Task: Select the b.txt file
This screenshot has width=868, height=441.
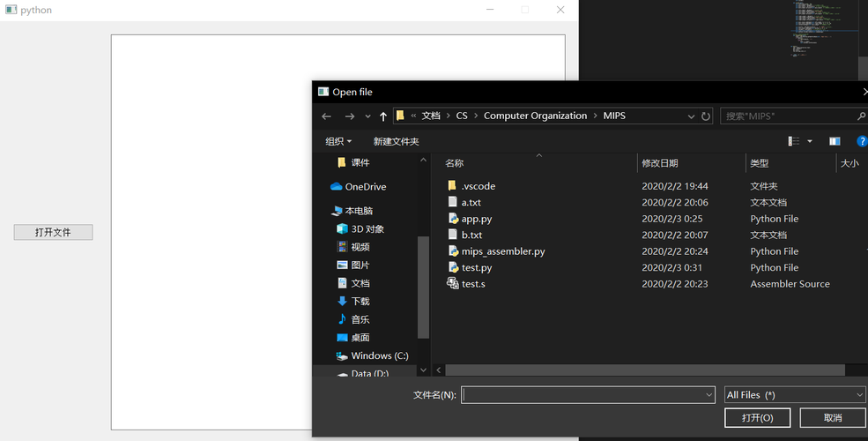Action: click(471, 235)
